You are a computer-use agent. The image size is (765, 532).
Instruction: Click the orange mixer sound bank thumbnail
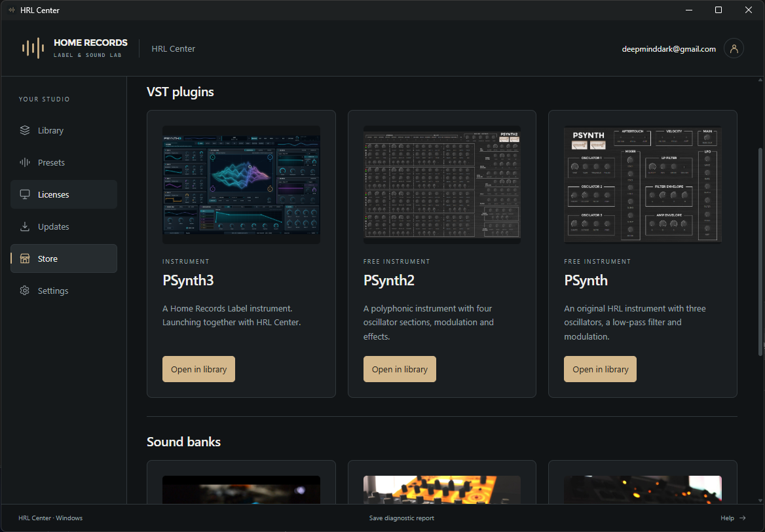coord(442,489)
